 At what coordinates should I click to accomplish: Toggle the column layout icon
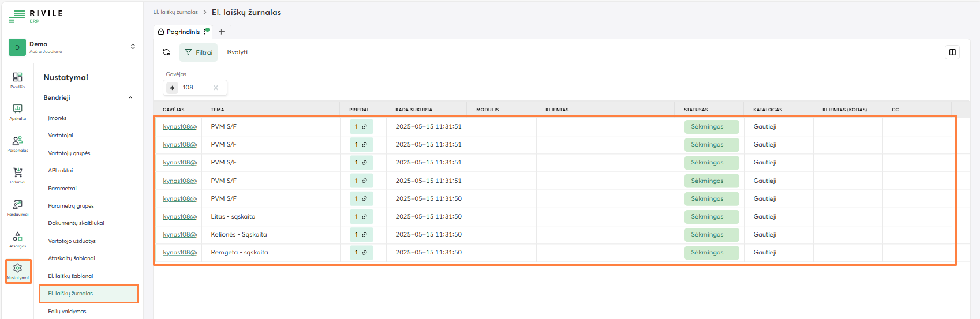click(952, 52)
